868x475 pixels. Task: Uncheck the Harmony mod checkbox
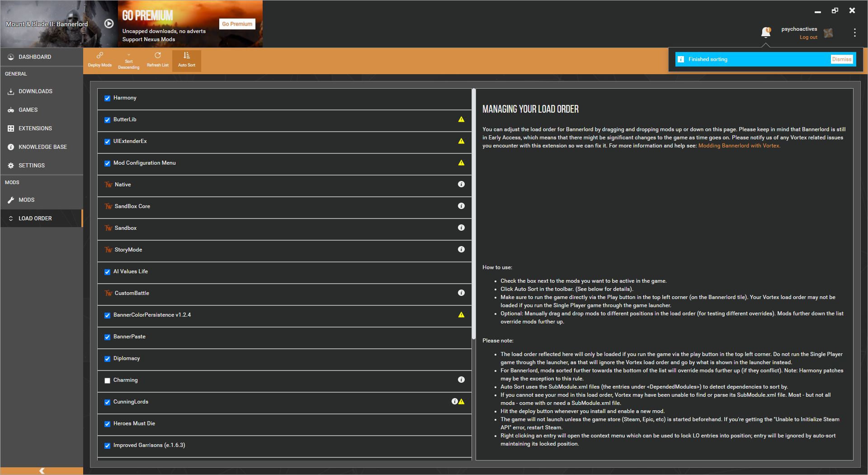tap(107, 98)
